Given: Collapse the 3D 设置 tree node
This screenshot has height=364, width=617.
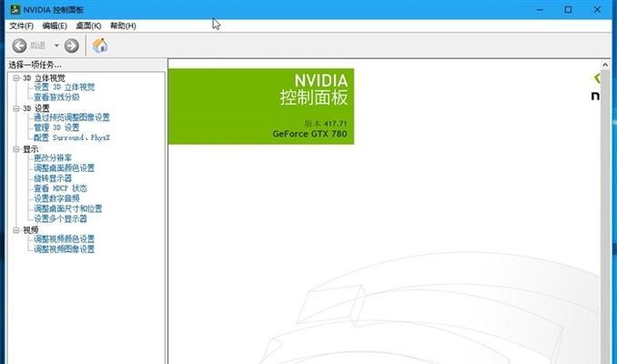Looking at the screenshot, I should [x=16, y=108].
